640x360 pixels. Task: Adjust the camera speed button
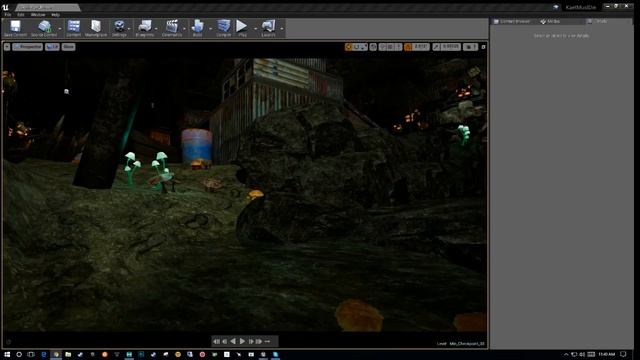pyautogui.click(x=470, y=47)
